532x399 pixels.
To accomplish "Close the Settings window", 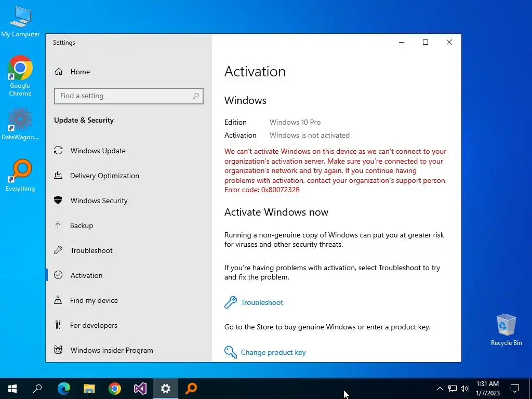I will [x=449, y=42].
